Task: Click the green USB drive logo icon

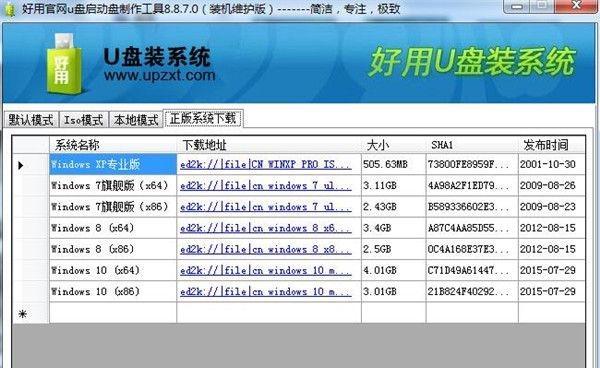Action: [64, 64]
